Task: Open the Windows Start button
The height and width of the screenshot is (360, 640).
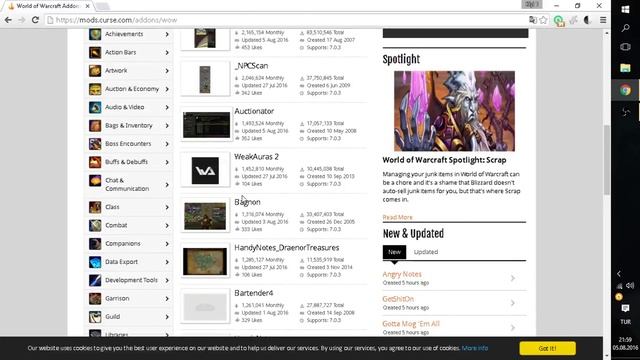Action: coord(625,9)
